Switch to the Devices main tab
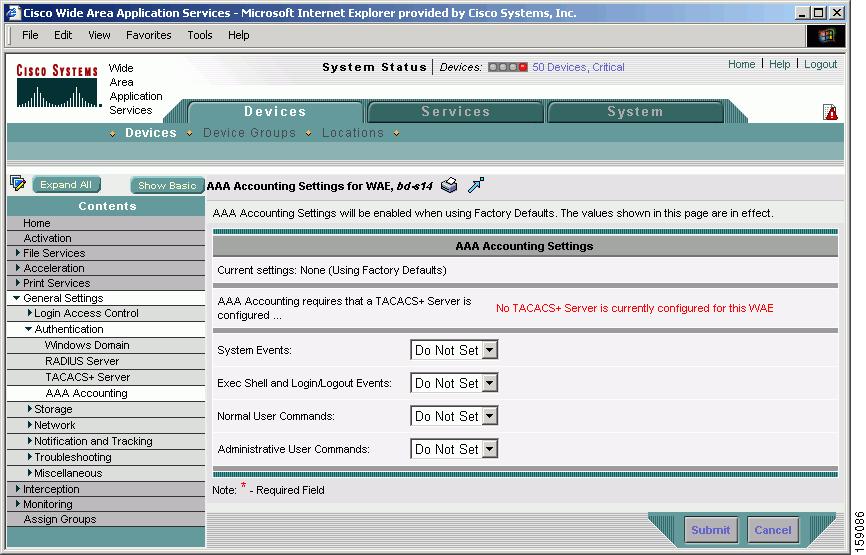Image resolution: width=866 pixels, height=555 pixels. (x=275, y=112)
